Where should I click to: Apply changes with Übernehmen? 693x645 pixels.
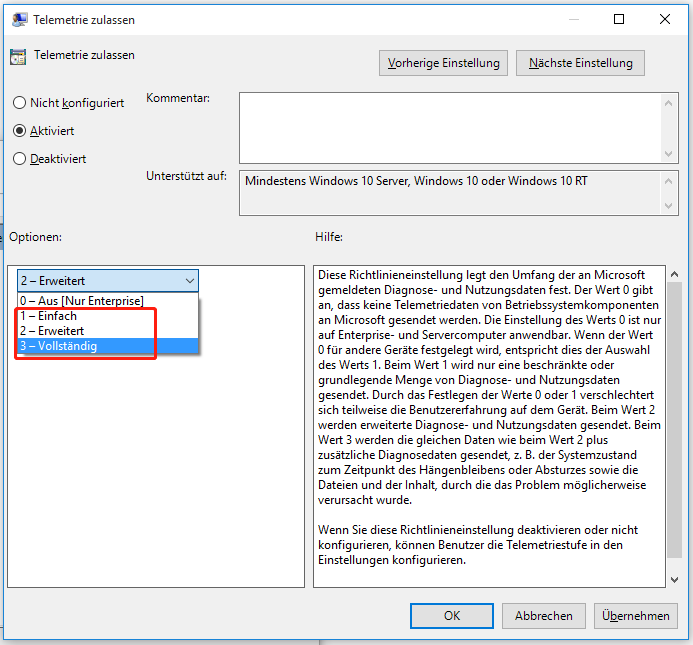click(x=636, y=616)
